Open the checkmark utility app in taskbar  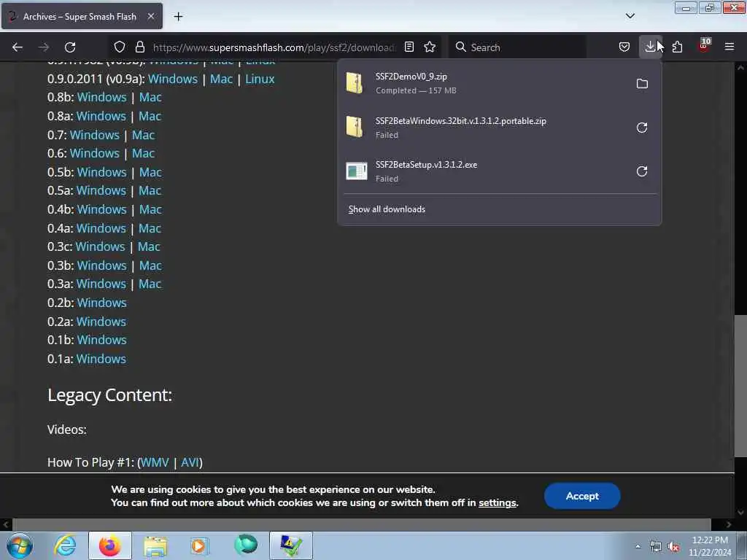tap(290, 545)
